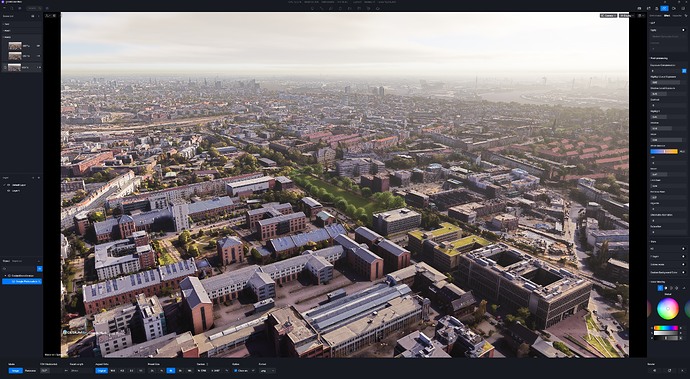Select Panorama render mode button
Image resolution: width=690 pixels, height=379 pixels.
click(x=30, y=371)
